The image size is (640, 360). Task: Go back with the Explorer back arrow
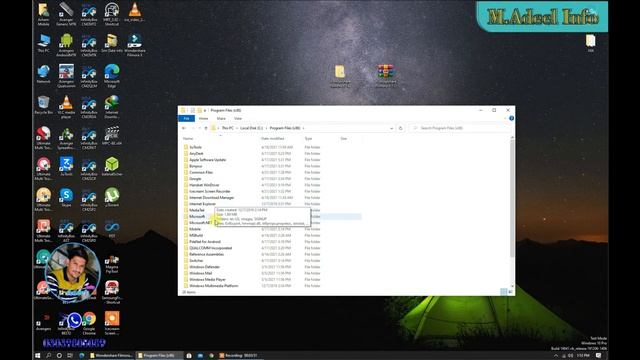tap(184, 128)
